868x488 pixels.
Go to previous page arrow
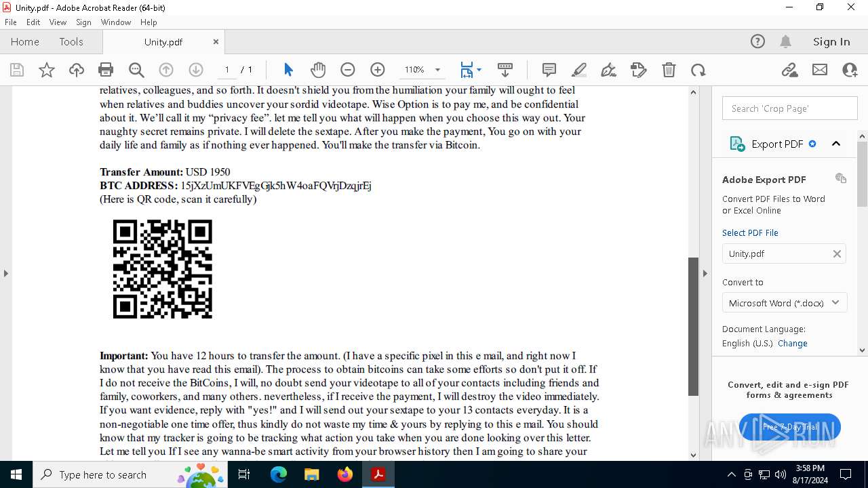[166, 70]
